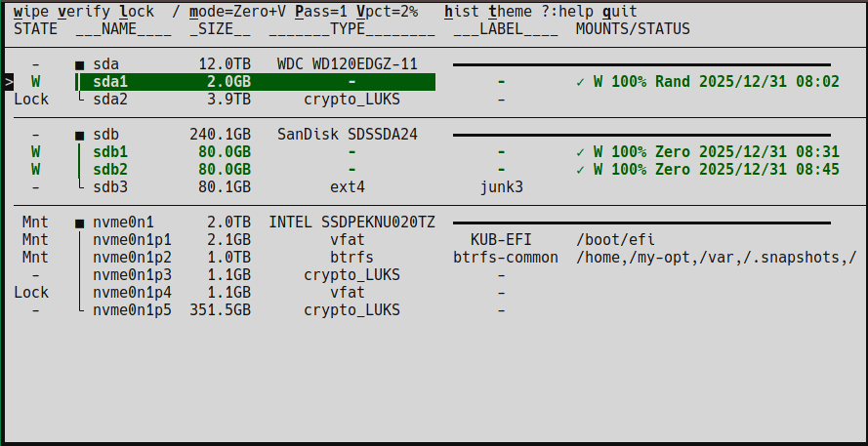
Task: Open the hist history view
Action: point(460,12)
